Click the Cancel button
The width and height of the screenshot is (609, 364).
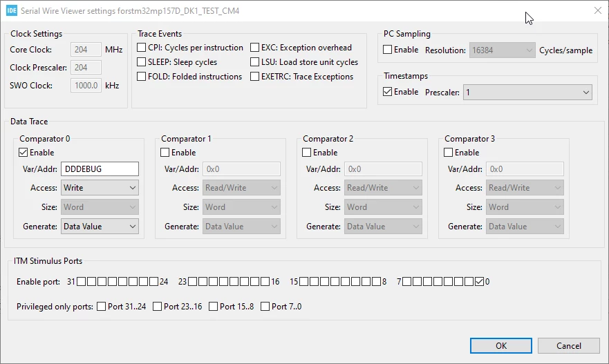point(569,346)
